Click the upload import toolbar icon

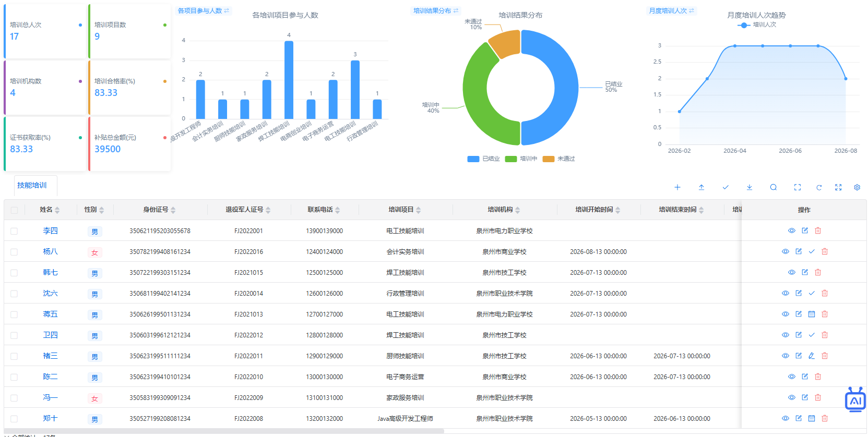click(x=701, y=187)
